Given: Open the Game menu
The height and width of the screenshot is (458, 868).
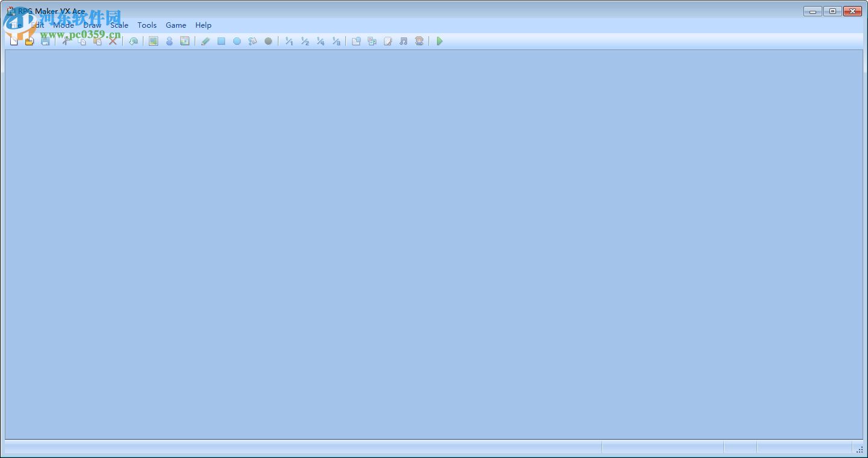Looking at the screenshot, I should [175, 25].
